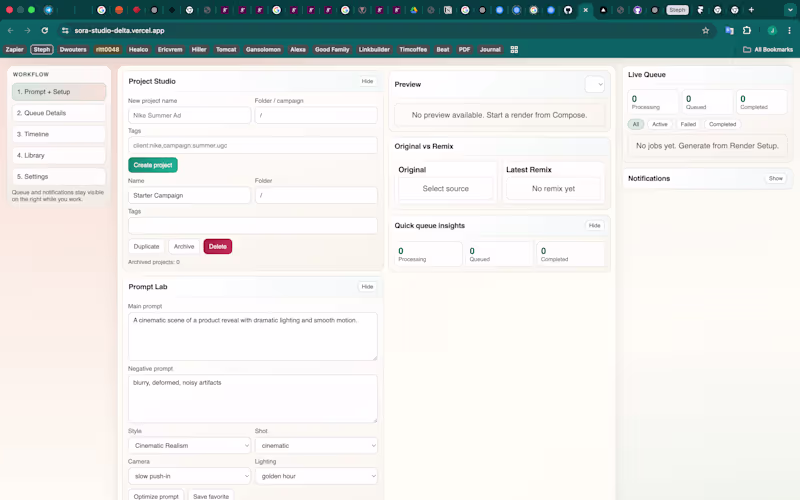Viewport: 800px width, 500px height.
Task: Archive the Starter Campaign project
Action: 184,246
